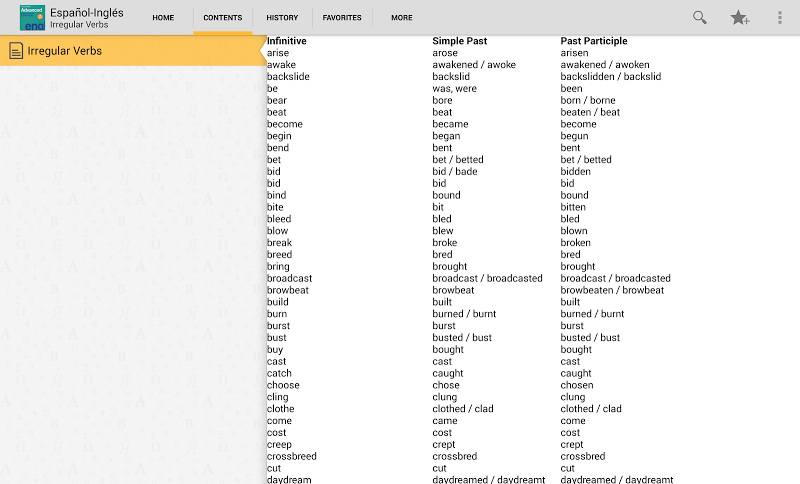The image size is (800, 484).
Task: Click past participle 'crossbred'
Action: [583, 456]
